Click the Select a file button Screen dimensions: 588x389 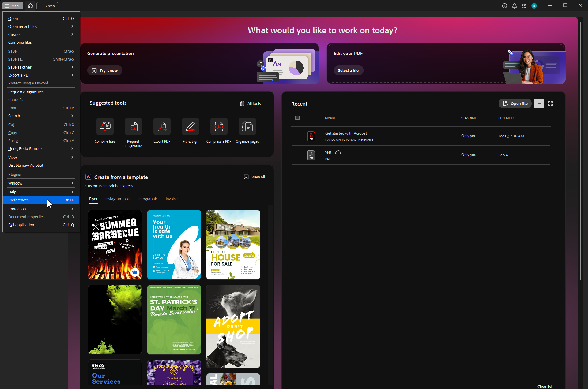point(348,70)
